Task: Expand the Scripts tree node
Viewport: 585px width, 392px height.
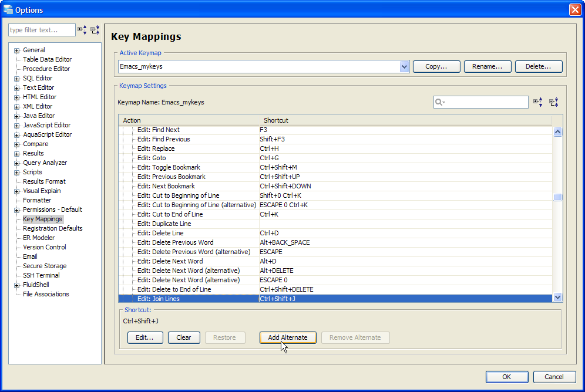Action: point(17,173)
